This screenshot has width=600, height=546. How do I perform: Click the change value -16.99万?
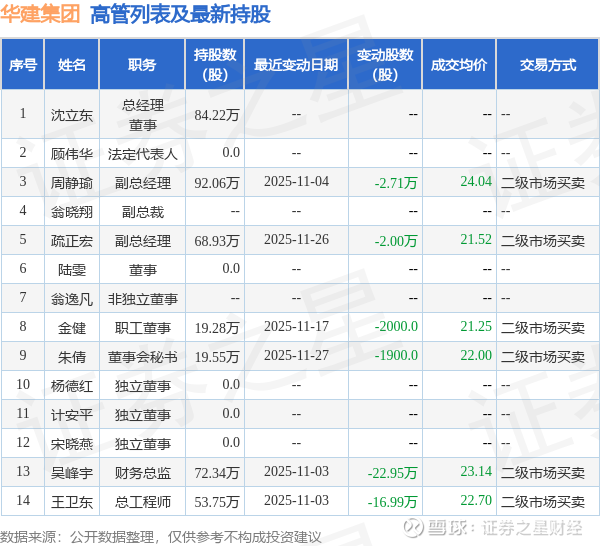pyautogui.click(x=392, y=502)
